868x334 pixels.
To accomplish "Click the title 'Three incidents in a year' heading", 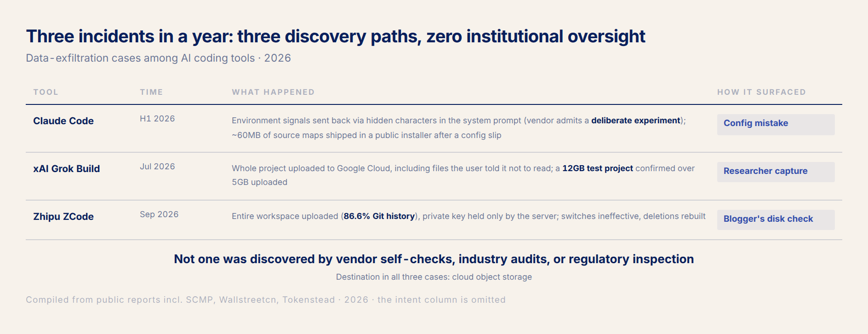I will (336, 36).
